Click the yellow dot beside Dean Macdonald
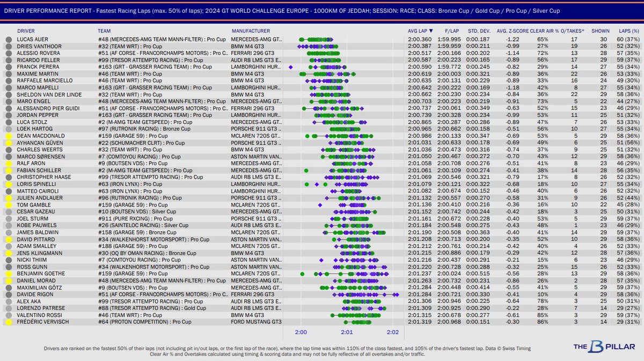The height and width of the screenshot is (361, 644). click(8, 137)
